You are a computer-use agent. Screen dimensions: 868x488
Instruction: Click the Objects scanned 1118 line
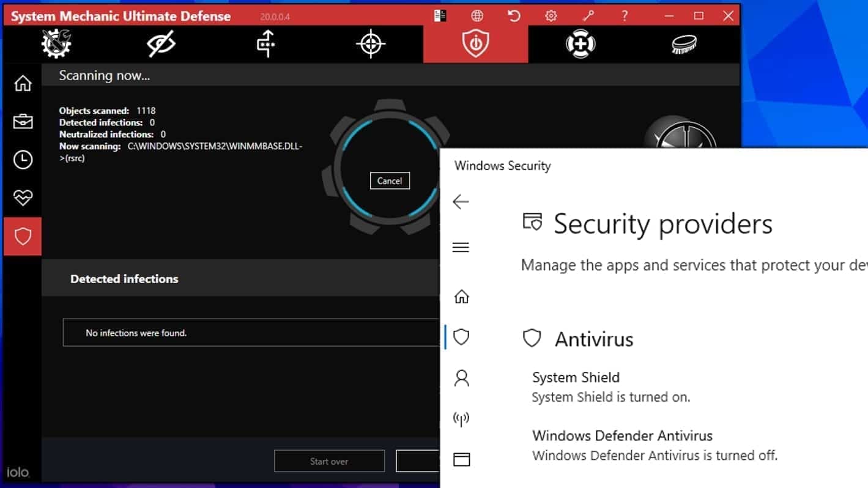107,111
